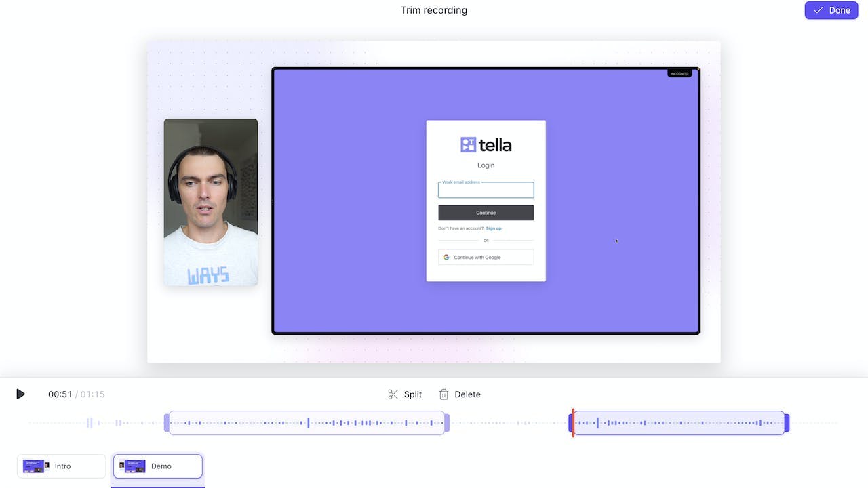The height and width of the screenshot is (488, 868).
Task: Click the INCOGNITO badge in the recorded browser
Action: 679,73
